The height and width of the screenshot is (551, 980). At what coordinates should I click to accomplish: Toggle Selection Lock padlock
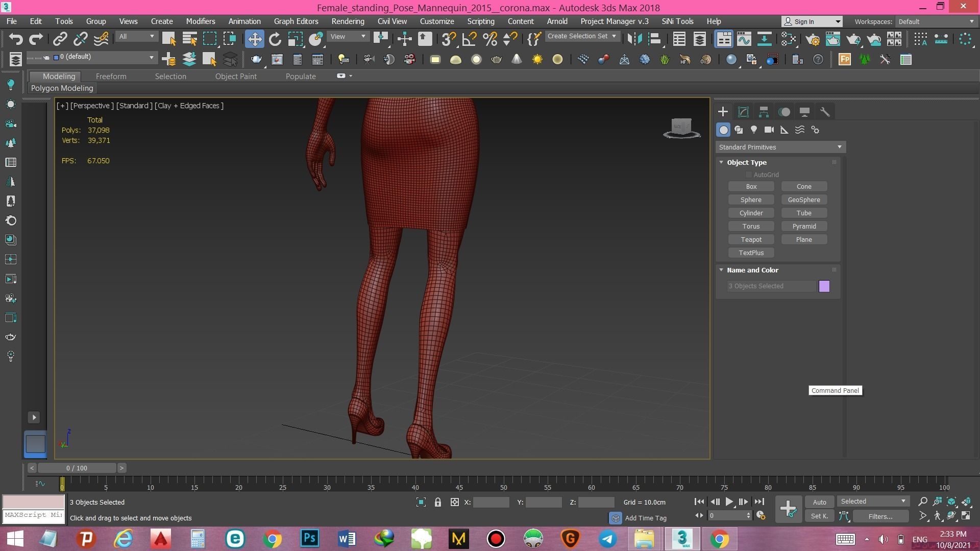pyautogui.click(x=437, y=502)
